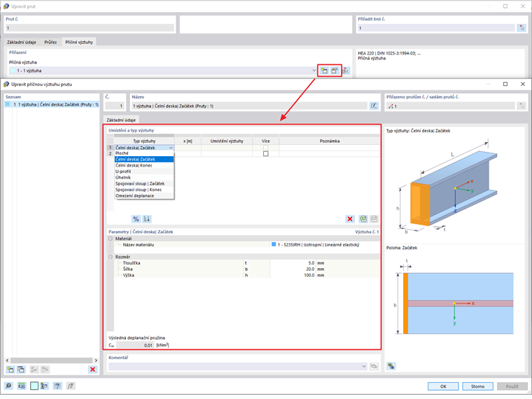Click the Šířka value 20.0 cell

[293, 269]
